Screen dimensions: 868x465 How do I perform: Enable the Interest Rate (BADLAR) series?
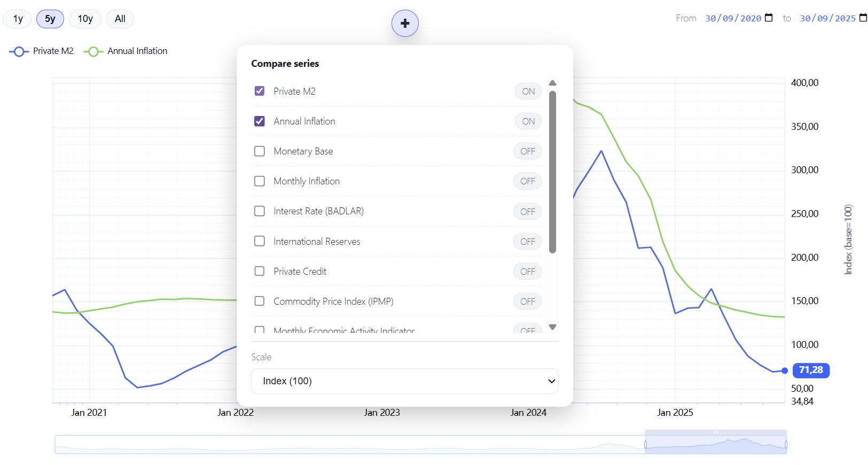(260, 211)
